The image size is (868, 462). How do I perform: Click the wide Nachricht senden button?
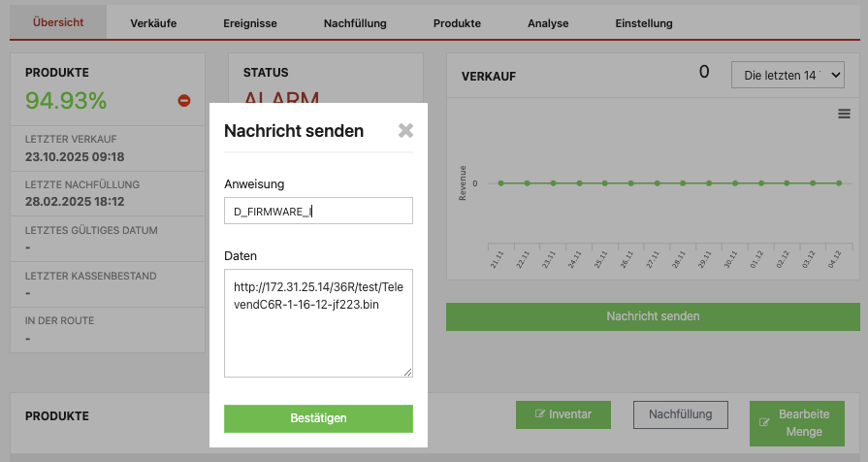click(x=653, y=316)
